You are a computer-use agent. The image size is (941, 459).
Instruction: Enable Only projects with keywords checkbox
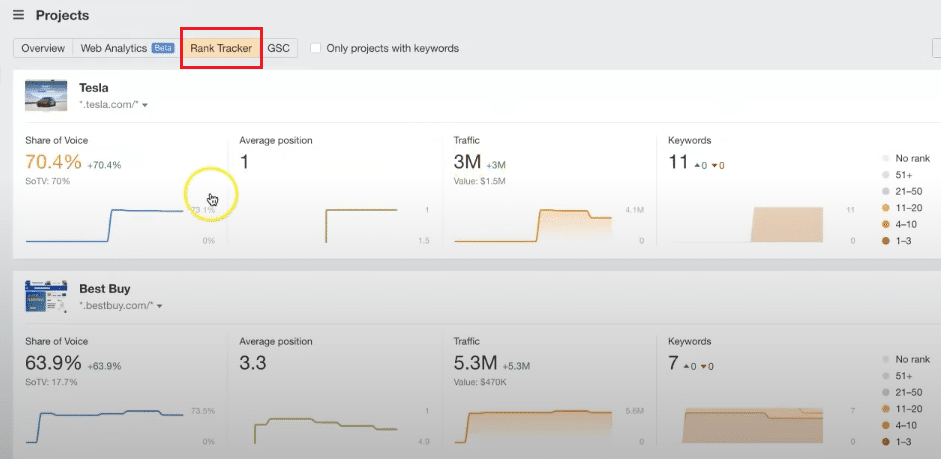pyautogui.click(x=315, y=48)
